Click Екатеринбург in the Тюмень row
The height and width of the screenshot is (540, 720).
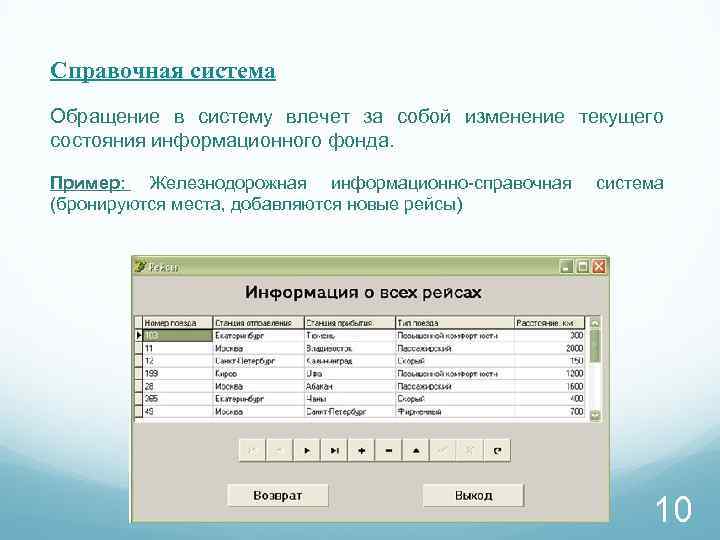[259, 336]
